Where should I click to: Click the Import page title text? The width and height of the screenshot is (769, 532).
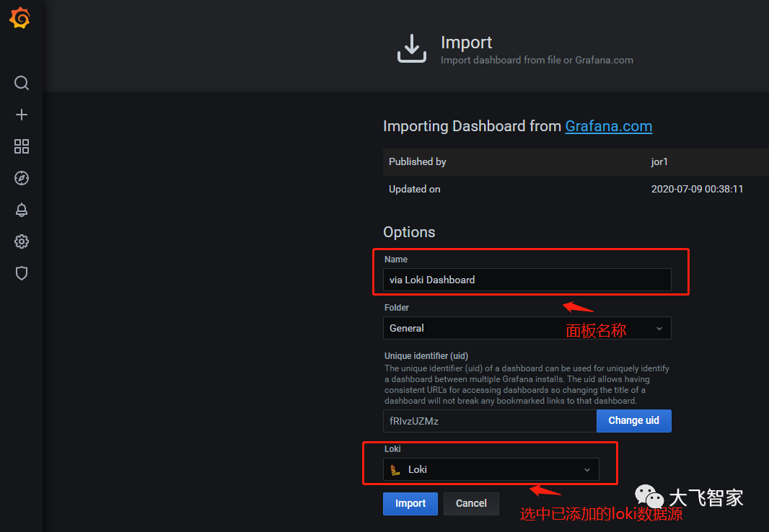[466, 43]
